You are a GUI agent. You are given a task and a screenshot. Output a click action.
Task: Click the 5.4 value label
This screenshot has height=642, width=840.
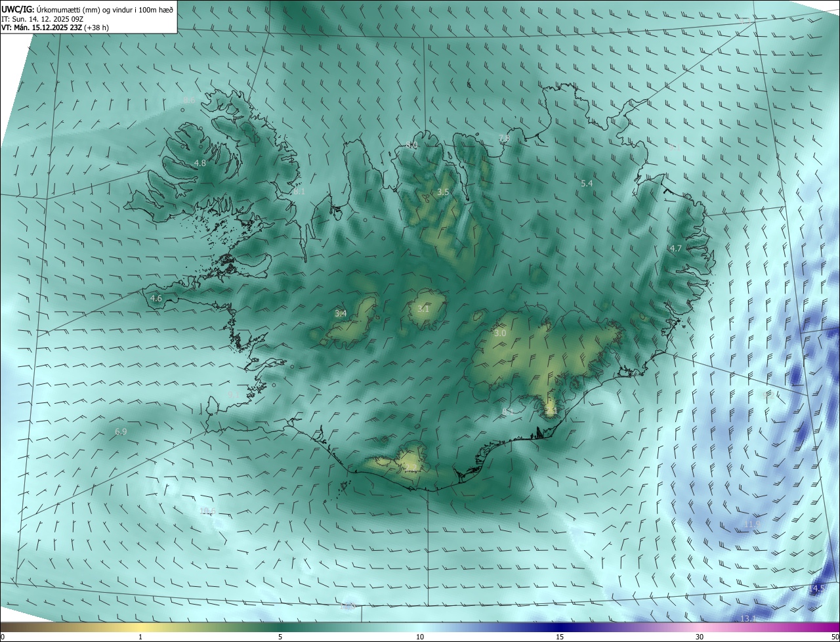pyautogui.click(x=587, y=184)
